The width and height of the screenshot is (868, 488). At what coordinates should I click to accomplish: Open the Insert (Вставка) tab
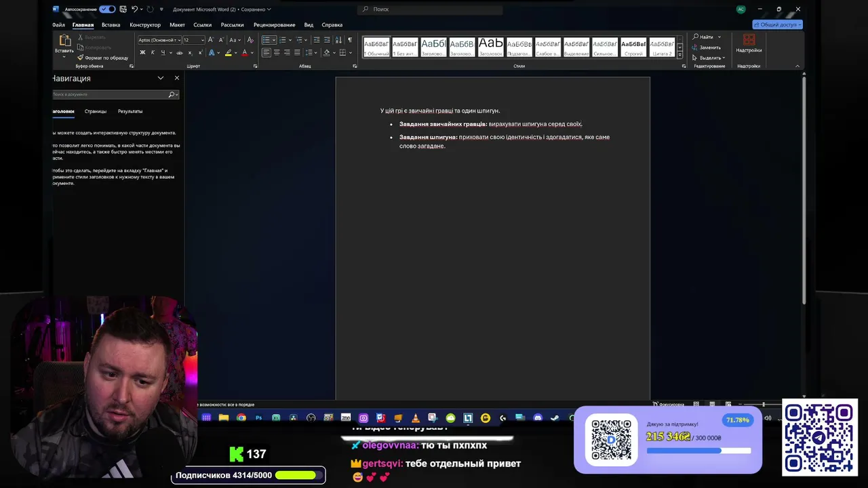(111, 24)
